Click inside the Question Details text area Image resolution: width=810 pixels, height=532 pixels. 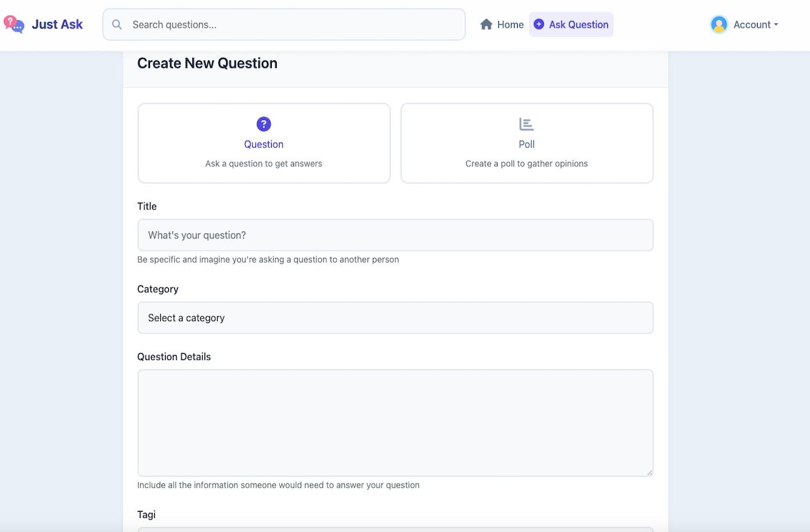click(x=395, y=423)
